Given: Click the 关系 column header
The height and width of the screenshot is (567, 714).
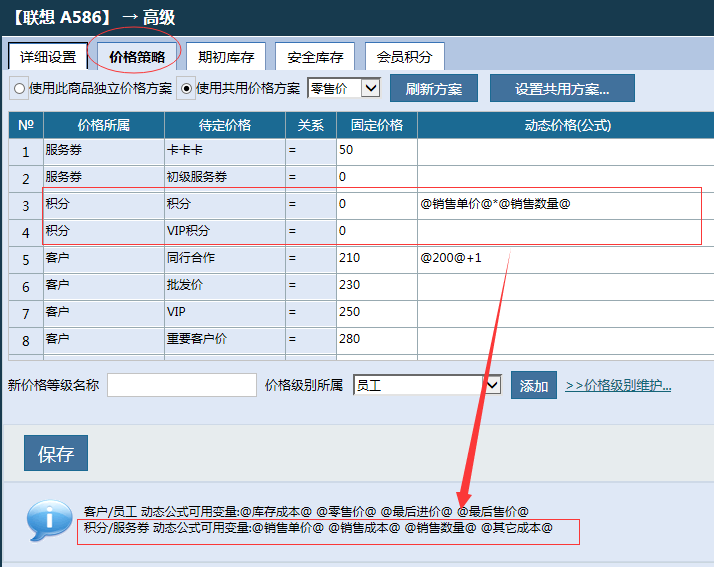Looking at the screenshot, I should click(x=311, y=125).
